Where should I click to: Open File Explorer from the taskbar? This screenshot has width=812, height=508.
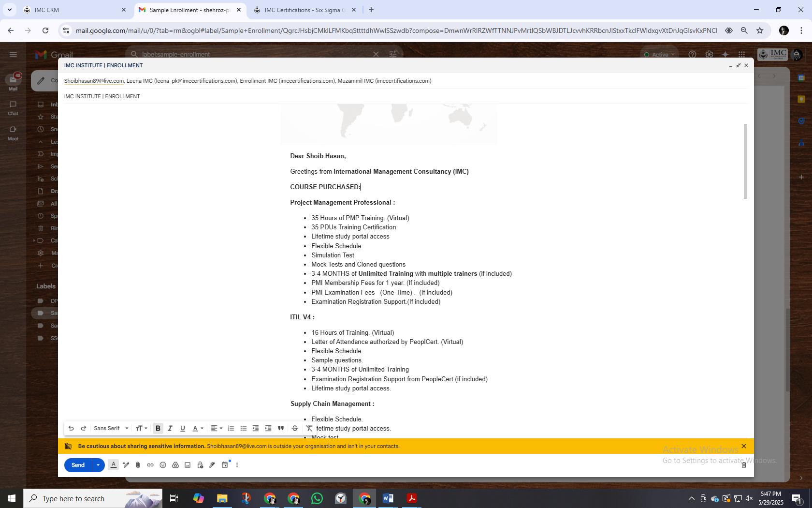pos(222,498)
